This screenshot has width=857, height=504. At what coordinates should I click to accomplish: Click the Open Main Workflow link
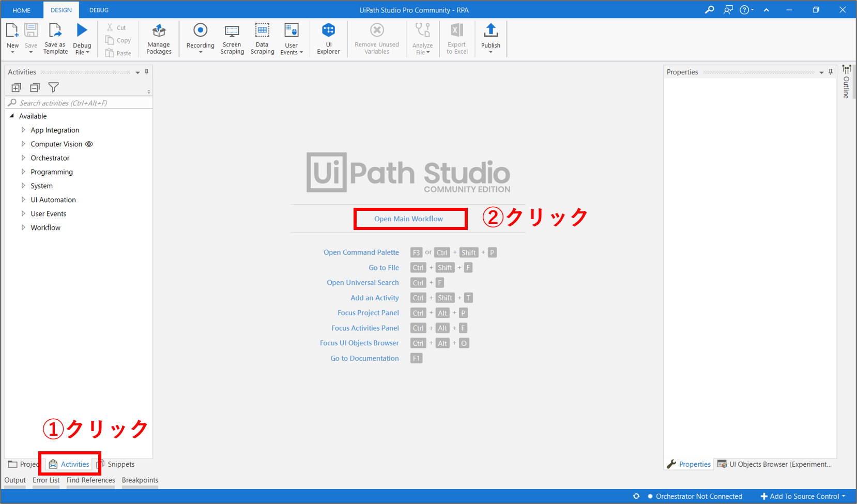[x=408, y=219]
